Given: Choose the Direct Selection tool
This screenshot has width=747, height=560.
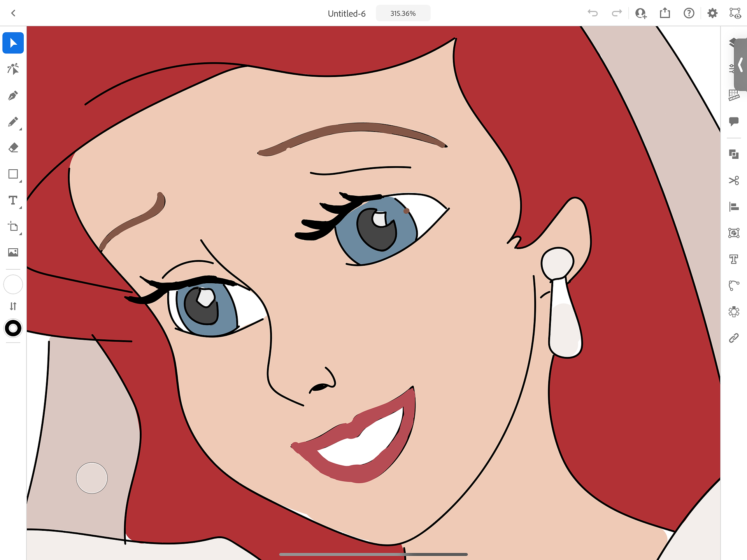Looking at the screenshot, I should tap(13, 69).
